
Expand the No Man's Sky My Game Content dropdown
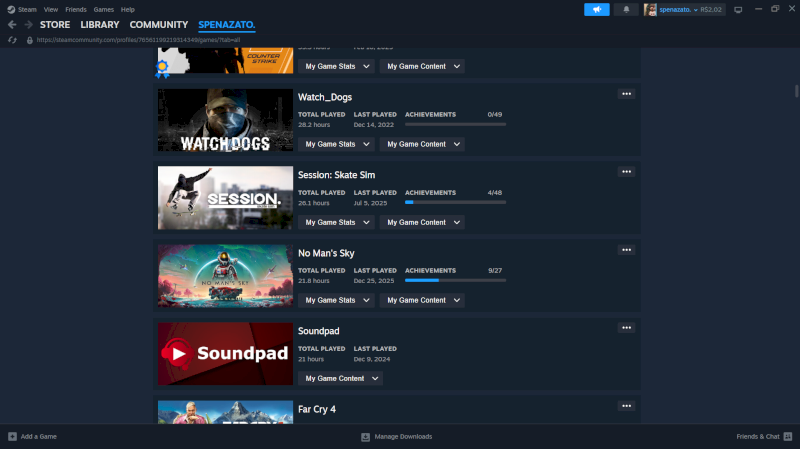click(422, 301)
